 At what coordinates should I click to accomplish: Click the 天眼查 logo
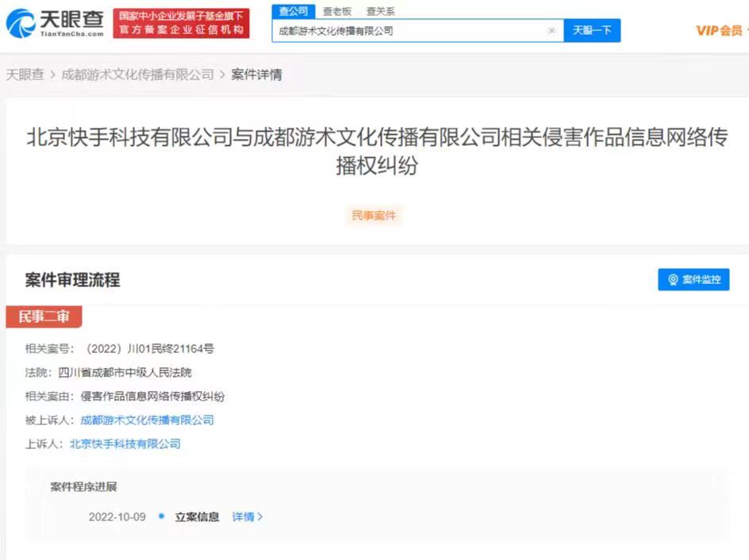coord(56,24)
